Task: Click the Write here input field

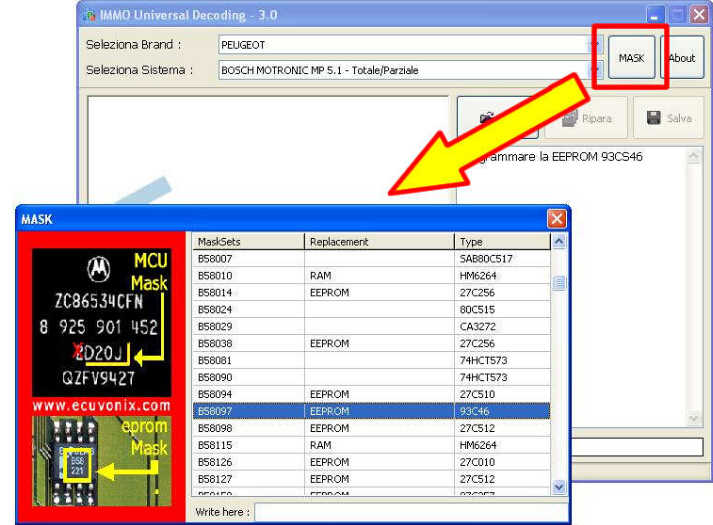Action: point(411,512)
